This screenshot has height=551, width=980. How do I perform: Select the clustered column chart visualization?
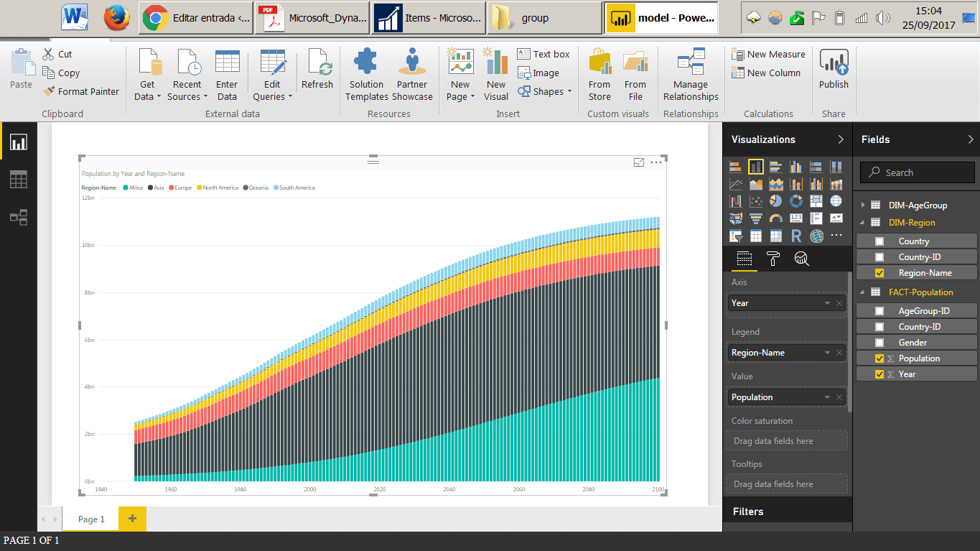795,167
